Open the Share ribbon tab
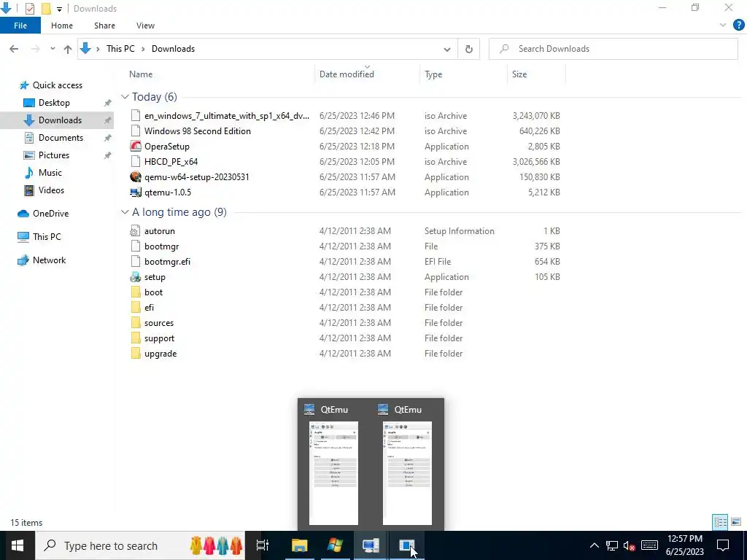The width and height of the screenshot is (747, 560). click(x=104, y=26)
